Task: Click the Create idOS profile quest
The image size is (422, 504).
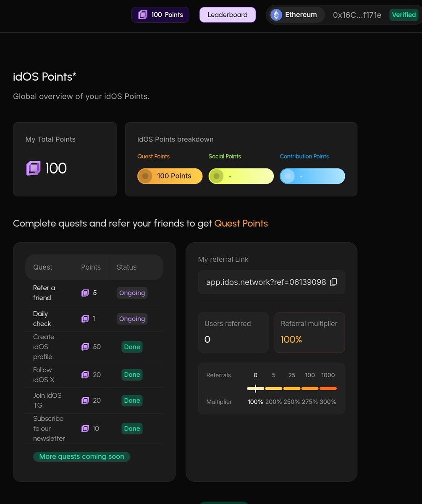Action: tap(44, 347)
